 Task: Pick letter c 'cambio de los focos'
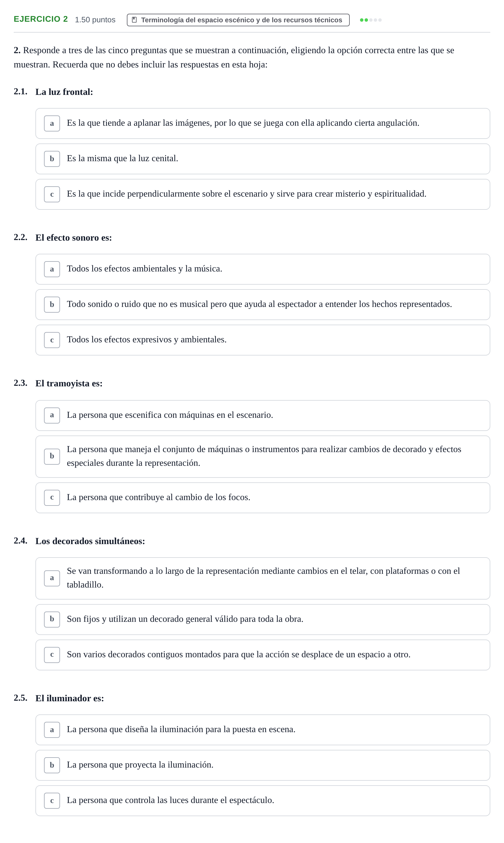(263, 498)
